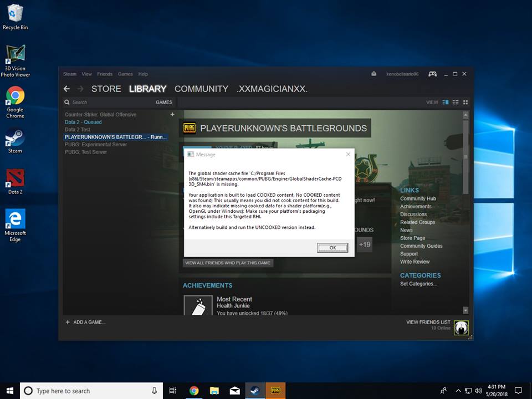Image resolution: width=532 pixels, height=399 pixels.
Task: Open the Help menu
Action: click(143, 74)
